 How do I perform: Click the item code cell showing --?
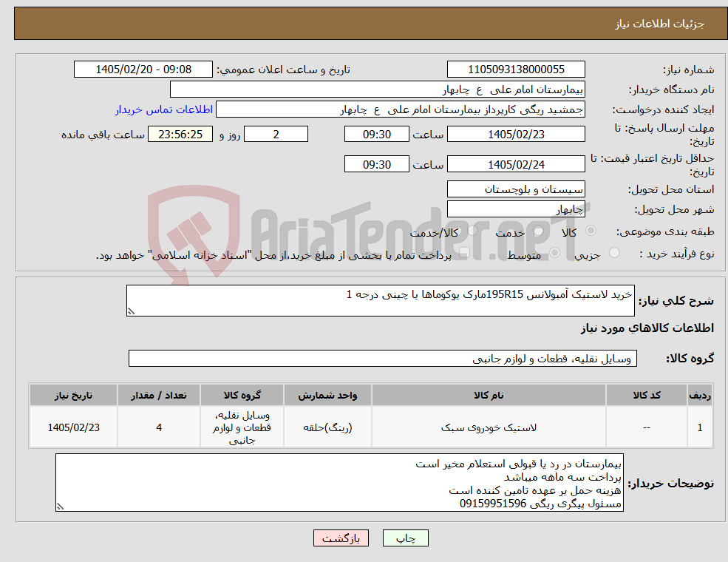(x=646, y=427)
